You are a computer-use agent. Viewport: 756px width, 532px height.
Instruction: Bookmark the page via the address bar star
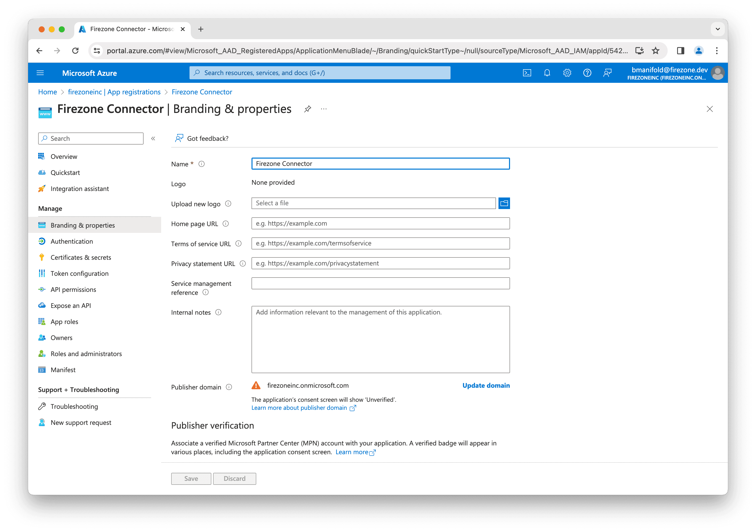click(x=655, y=50)
